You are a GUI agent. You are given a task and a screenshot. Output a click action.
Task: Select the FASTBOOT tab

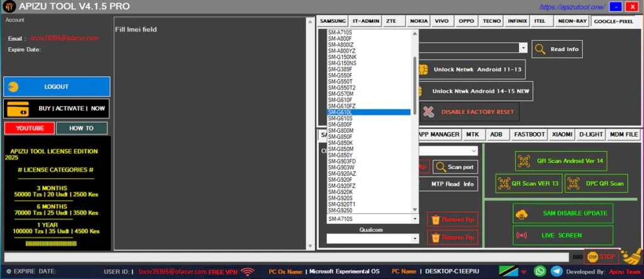click(x=530, y=135)
